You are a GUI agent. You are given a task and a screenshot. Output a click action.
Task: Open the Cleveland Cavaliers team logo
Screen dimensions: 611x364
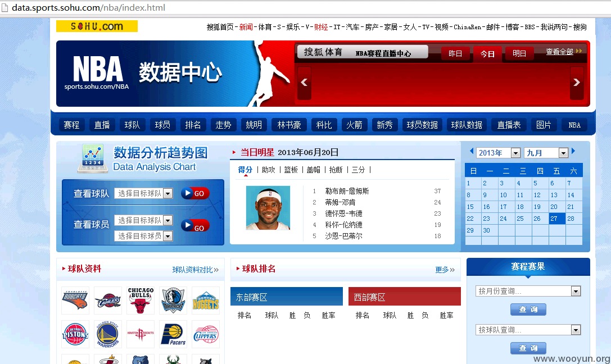click(108, 301)
